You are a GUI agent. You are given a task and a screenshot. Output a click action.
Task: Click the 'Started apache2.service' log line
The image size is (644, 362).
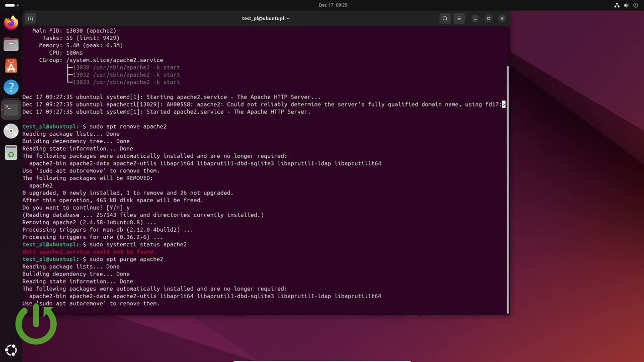click(x=167, y=112)
